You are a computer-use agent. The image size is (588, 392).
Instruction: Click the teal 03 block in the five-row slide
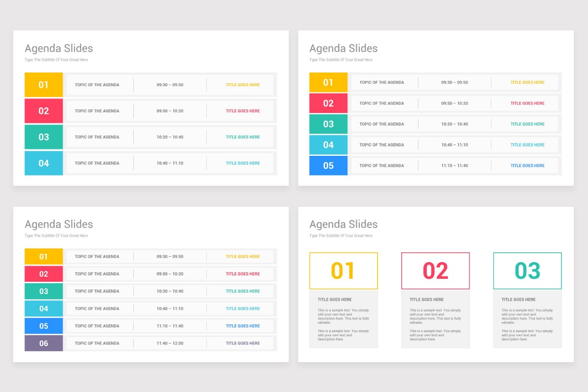click(328, 124)
